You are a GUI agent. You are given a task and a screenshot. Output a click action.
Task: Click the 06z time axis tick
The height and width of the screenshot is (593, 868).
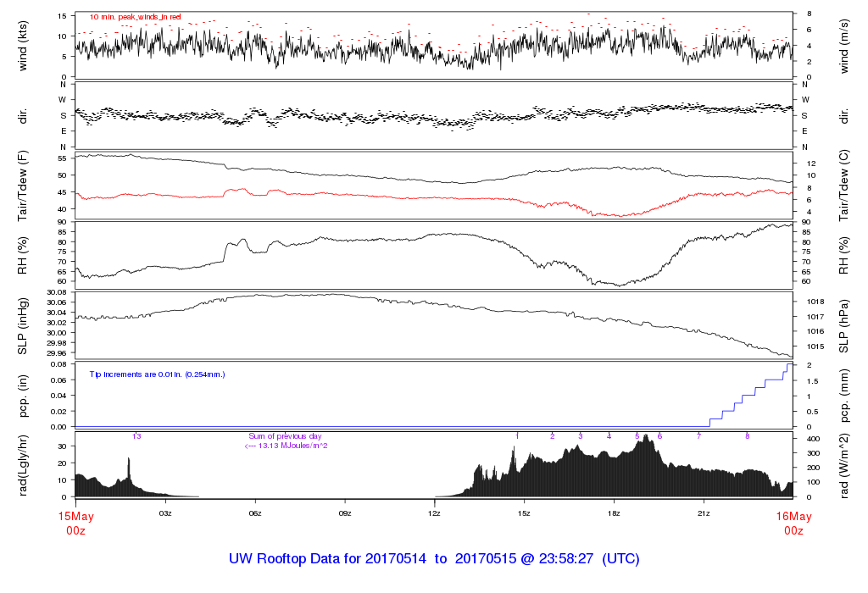click(255, 513)
